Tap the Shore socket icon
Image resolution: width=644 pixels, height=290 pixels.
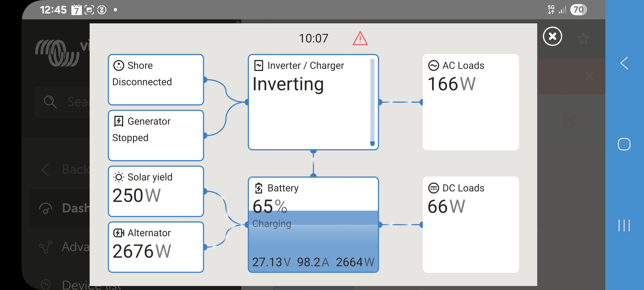[x=119, y=66]
